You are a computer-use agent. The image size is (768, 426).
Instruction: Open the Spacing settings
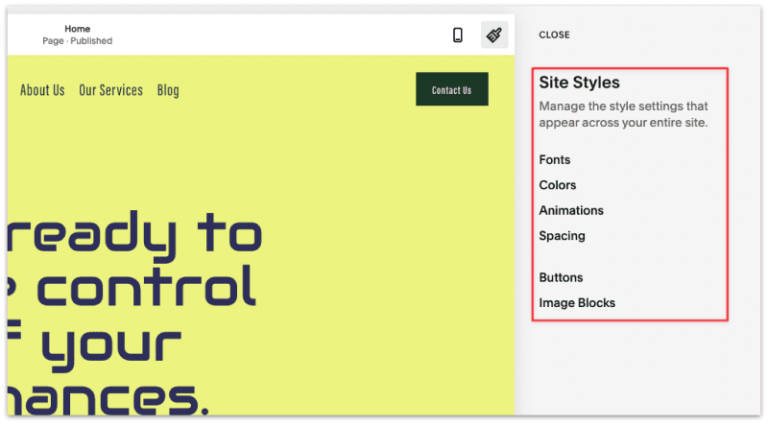click(562, 236)
